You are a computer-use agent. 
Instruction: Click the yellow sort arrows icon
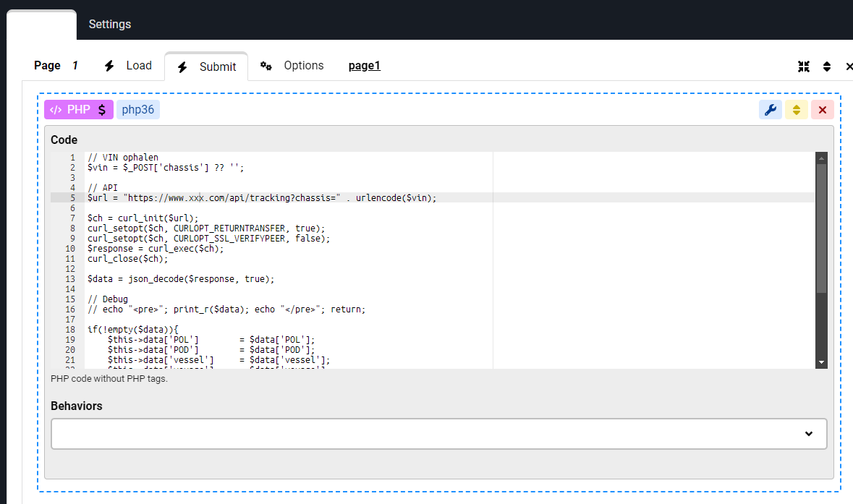[x=797, y=110]
